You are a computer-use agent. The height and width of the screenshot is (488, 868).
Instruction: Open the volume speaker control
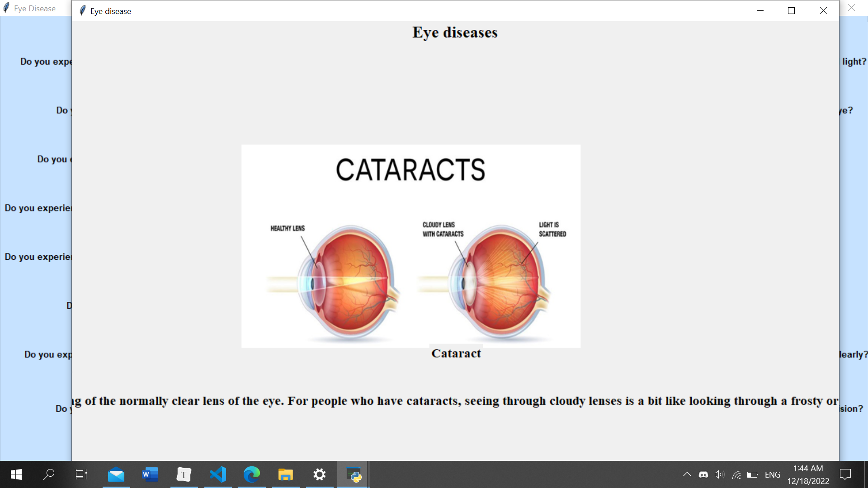719,474
